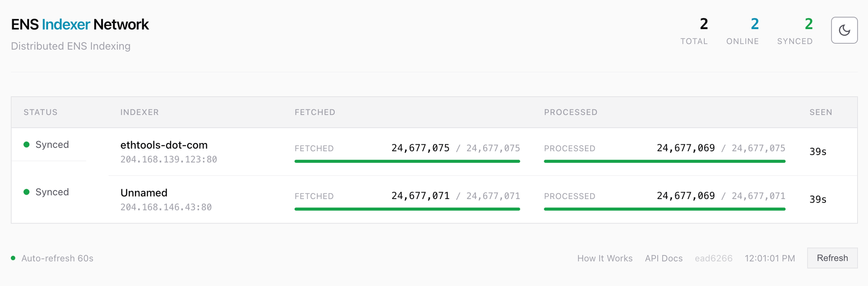Click green status dot for ethtools-dot-com
This screenshot has width=868, height=286.
click(26, 145)
